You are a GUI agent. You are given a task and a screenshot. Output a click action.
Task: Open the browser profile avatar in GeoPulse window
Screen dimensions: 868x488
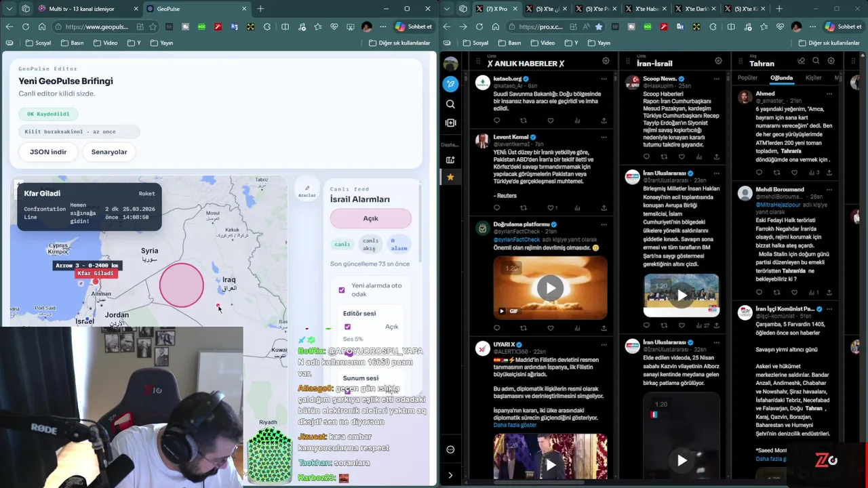(x=367, y=26)
